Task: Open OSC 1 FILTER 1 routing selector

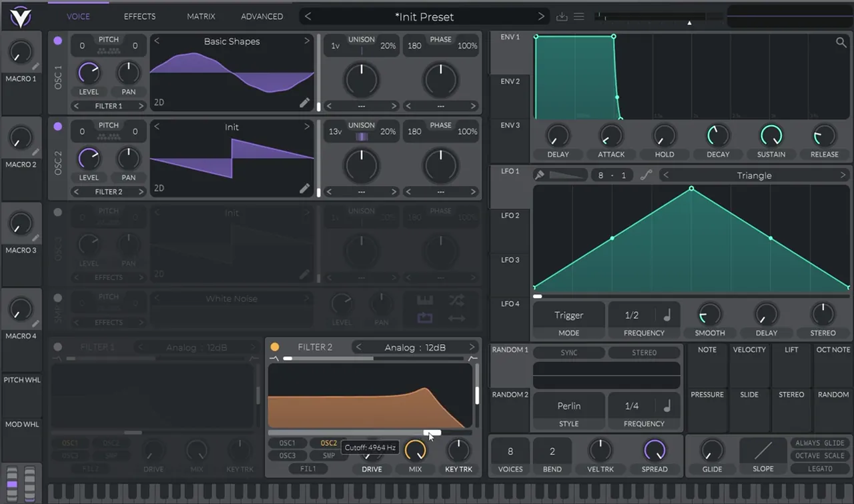Action: point(109,106)
